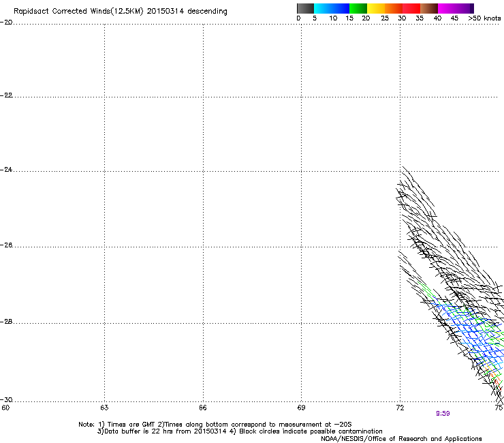Click the -28 latitude axis label

tap(6, 322)
